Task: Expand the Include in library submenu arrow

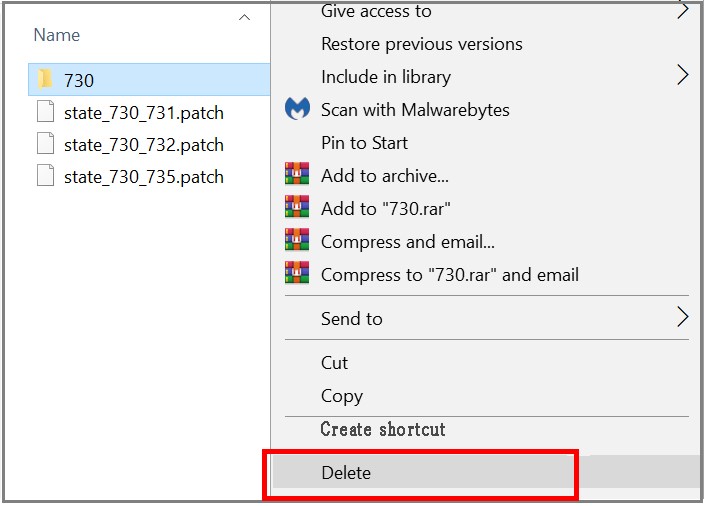Action: coord(682,75)
